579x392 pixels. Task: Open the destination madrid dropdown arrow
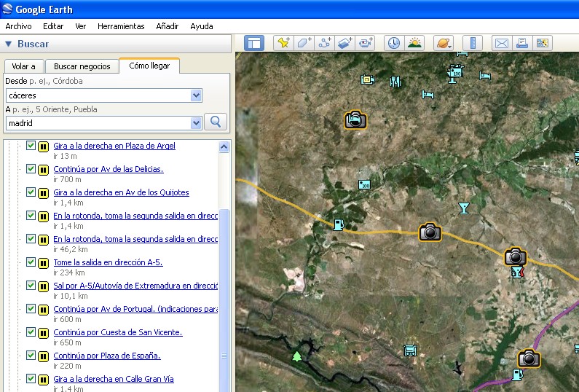[196, 122]
